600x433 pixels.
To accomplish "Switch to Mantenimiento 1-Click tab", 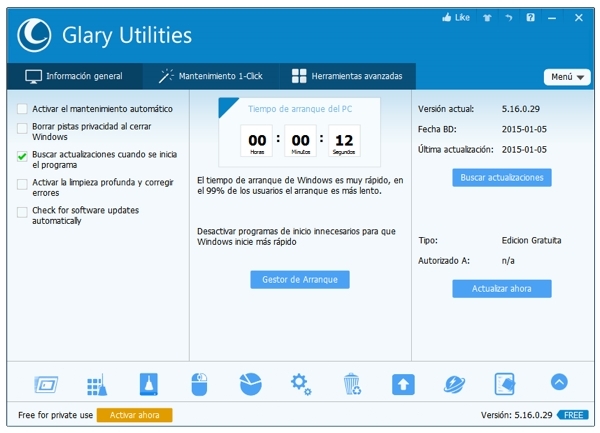I will 211,76.
